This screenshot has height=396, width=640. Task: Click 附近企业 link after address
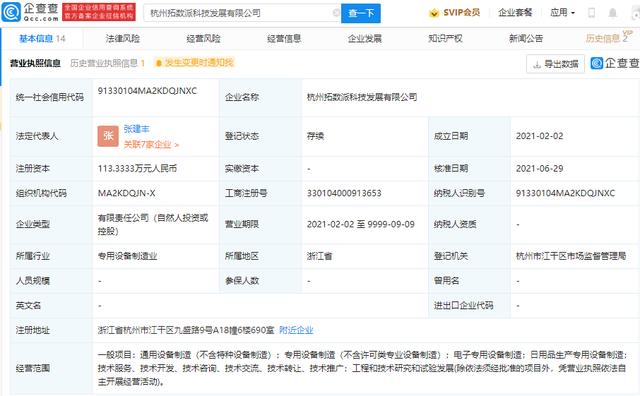(x=296, y=330)
